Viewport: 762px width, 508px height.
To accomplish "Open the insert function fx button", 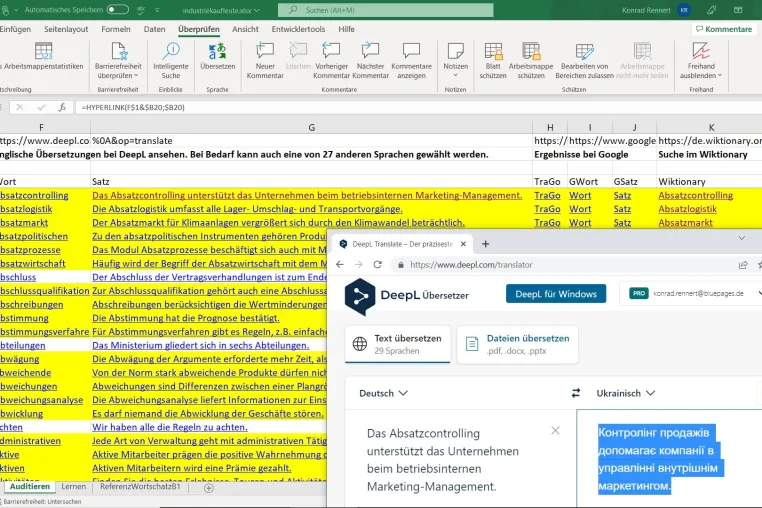I will 62,107.
